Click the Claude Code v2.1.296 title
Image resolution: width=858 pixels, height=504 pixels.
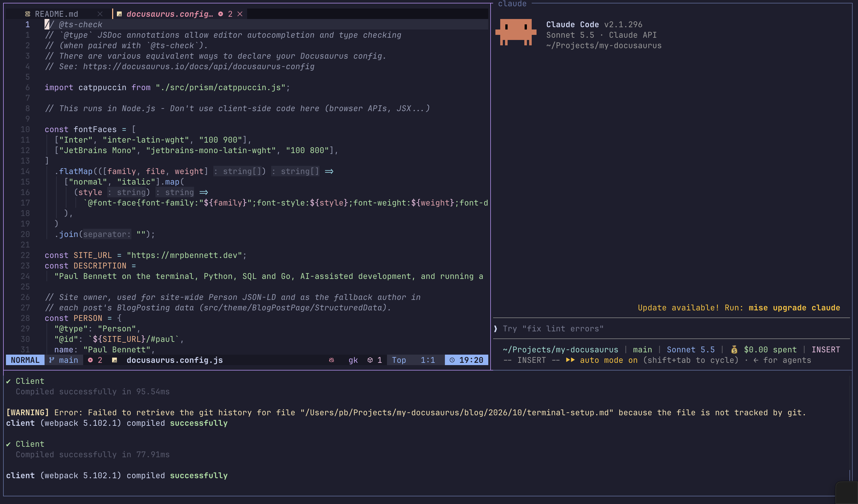pyautogui.click(x=594, y=24)
